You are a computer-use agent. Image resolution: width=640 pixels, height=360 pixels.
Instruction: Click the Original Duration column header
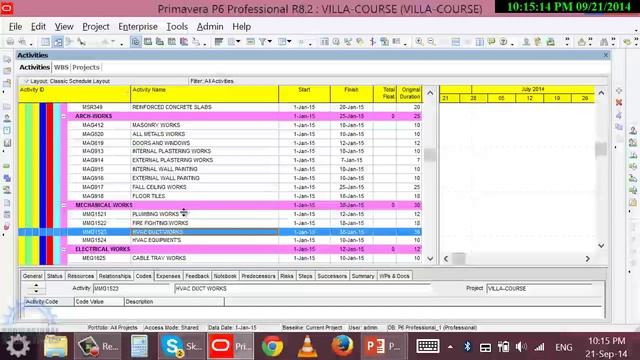(409, 94)
